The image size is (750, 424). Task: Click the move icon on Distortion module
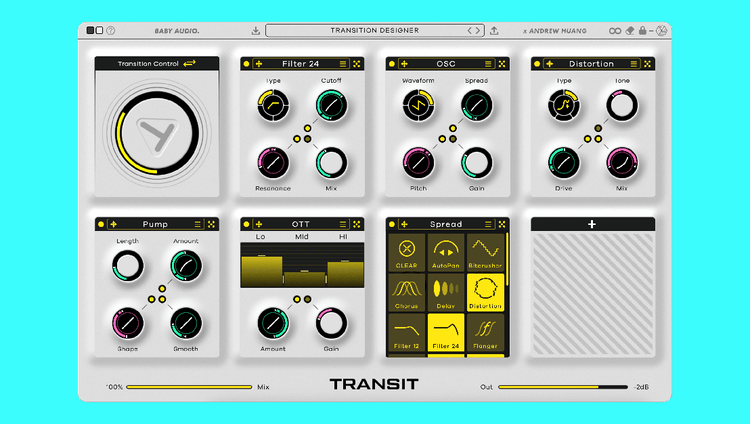(x=550, y=64)
